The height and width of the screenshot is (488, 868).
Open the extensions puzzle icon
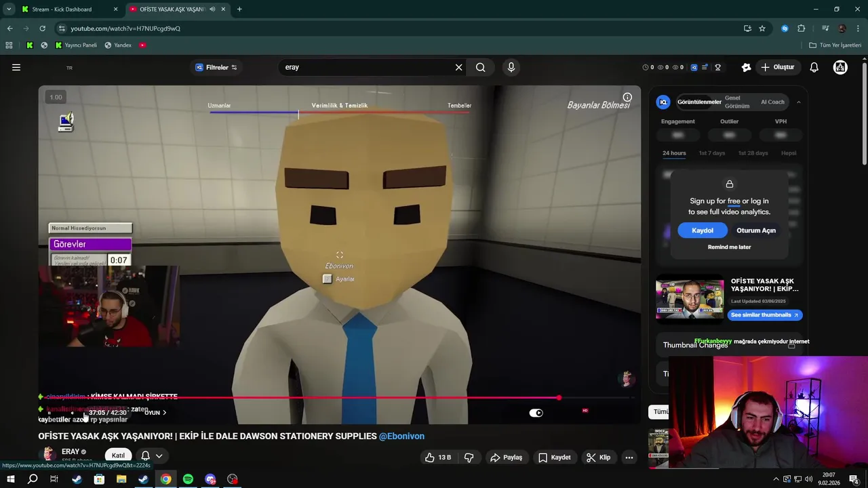802,28
